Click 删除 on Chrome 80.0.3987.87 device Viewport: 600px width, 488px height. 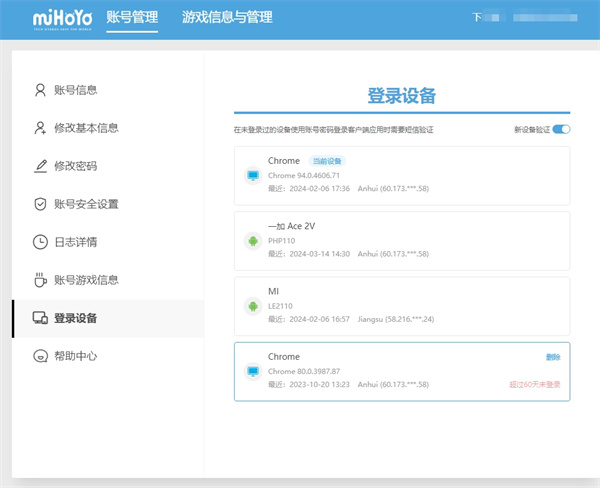[553, 357]
